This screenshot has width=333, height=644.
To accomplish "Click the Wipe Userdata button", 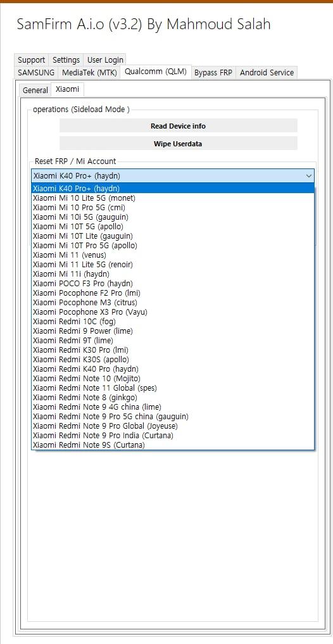I will 178,144.
